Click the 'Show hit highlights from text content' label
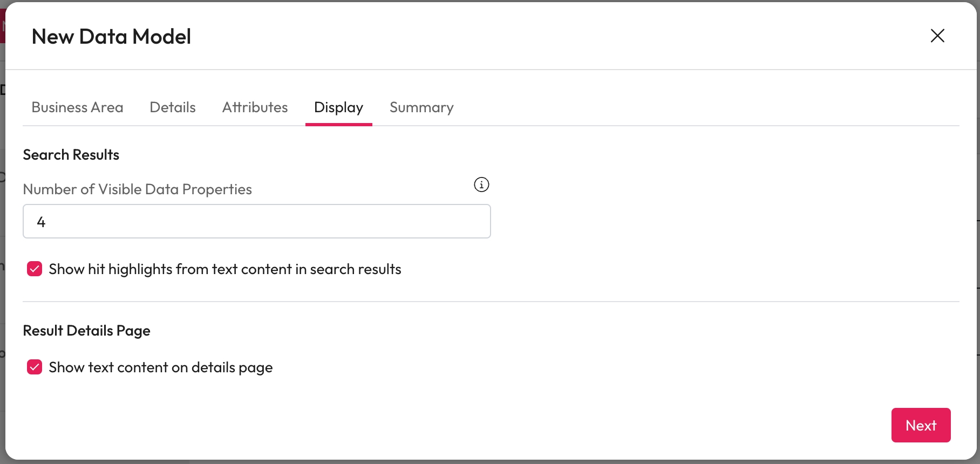The height and width of the screenshot is (464, 980). tap(224, 269)
